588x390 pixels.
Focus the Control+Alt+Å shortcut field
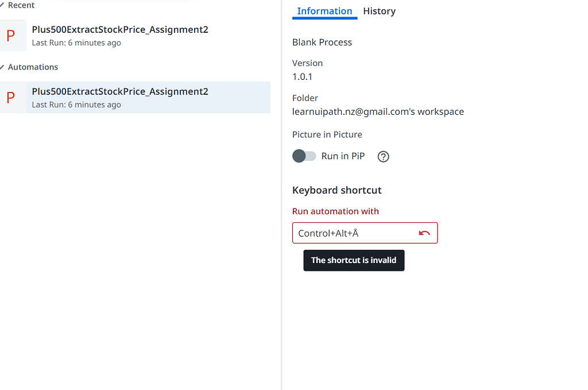click(x=353, y=233)
